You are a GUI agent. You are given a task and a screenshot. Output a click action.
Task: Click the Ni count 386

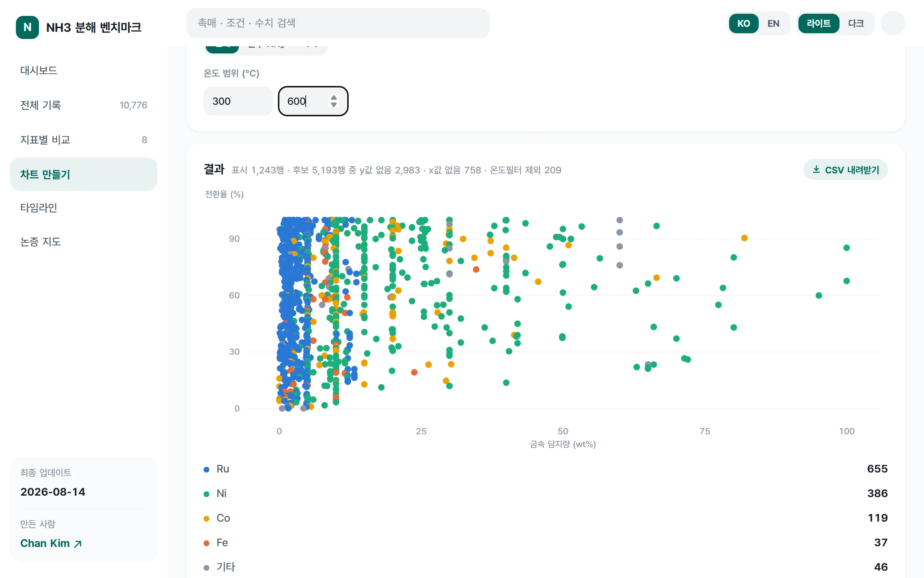tap(877, 493)
